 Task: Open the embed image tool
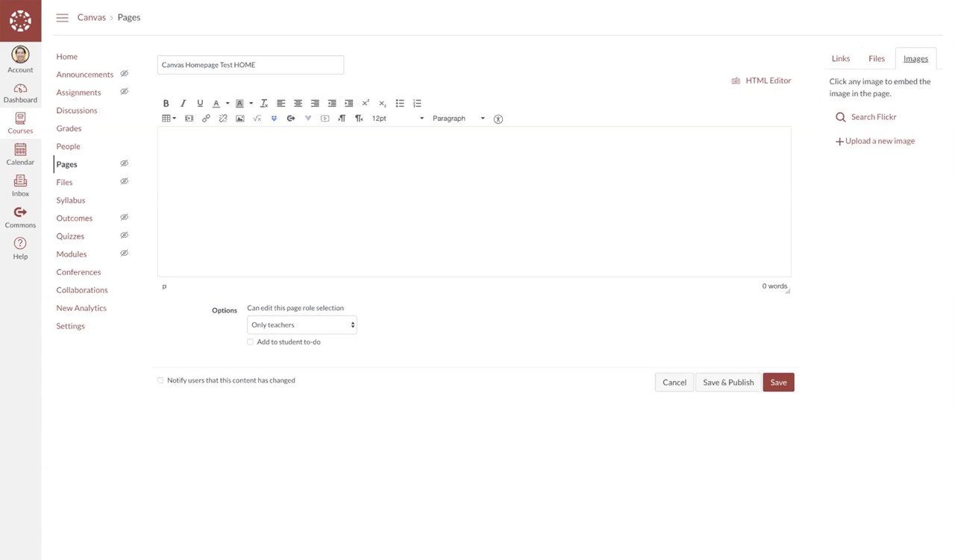tap(240, 119)
